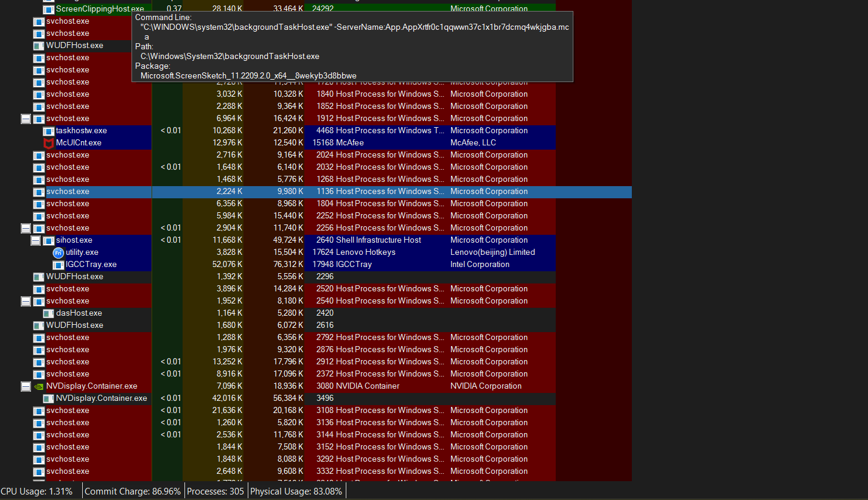Collapse the svchost.exe PID 2540 tree node
868x500 pixels.
pyautogui.click(x=26, y=301)
